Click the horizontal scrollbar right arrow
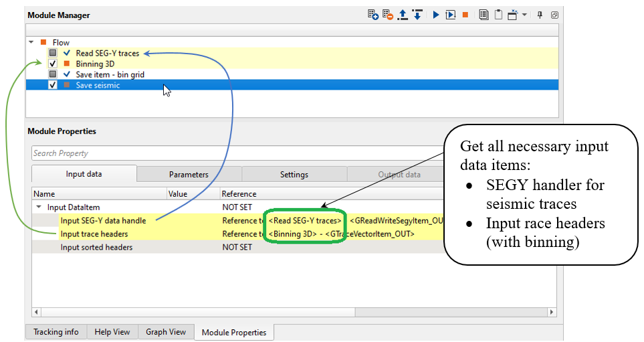Screen dimensions: 644x342 pyautogui.click(x=552, y=312)
